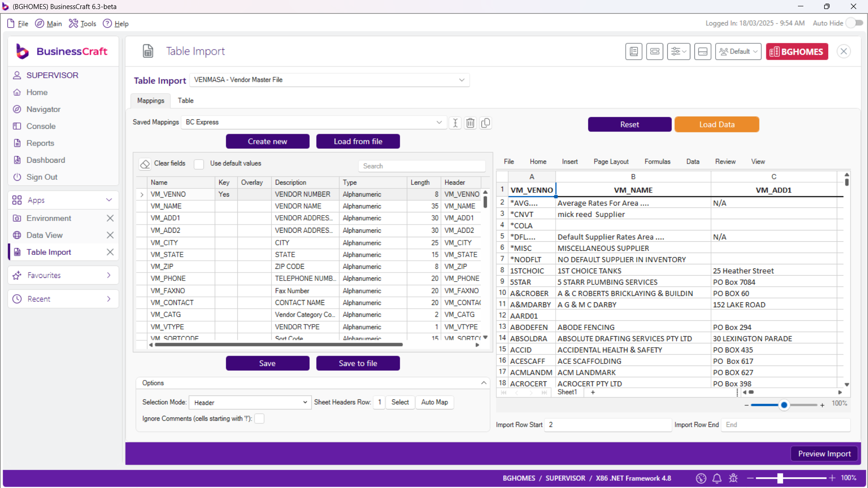868x488 pixels.
Task: Click the Clear fields eraser icon
Action: [145, 164]
